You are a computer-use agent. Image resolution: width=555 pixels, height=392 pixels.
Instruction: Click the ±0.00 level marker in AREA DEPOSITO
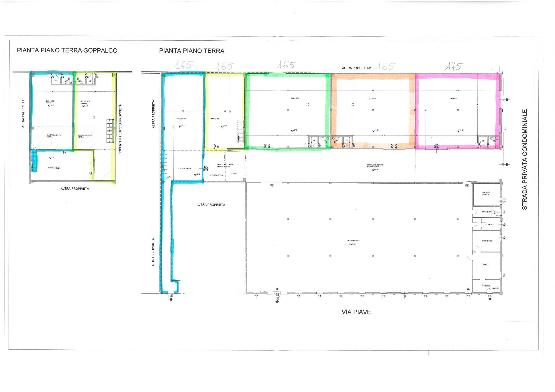click(x=353, y=244)
